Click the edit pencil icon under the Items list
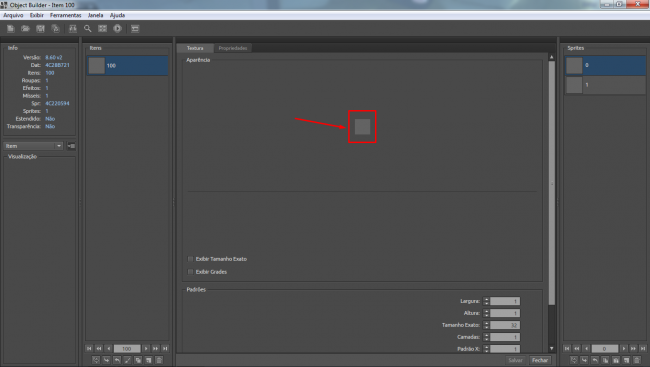650x367 pixels. click(128, 360)
